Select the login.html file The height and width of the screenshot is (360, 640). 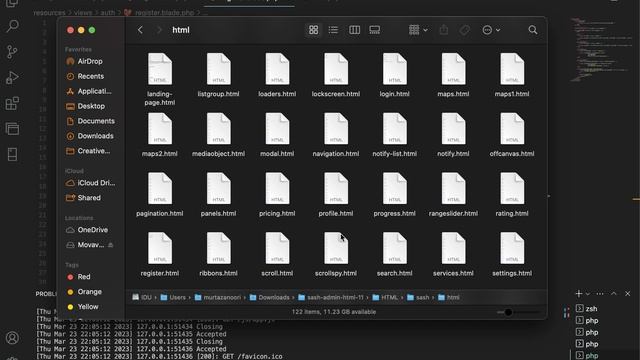(x=394, y=75)
